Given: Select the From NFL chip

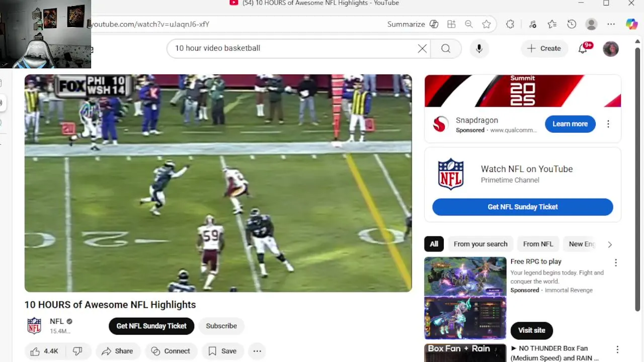Looking at the screenshot, I should pyautogui.click(x=538, y=244).
